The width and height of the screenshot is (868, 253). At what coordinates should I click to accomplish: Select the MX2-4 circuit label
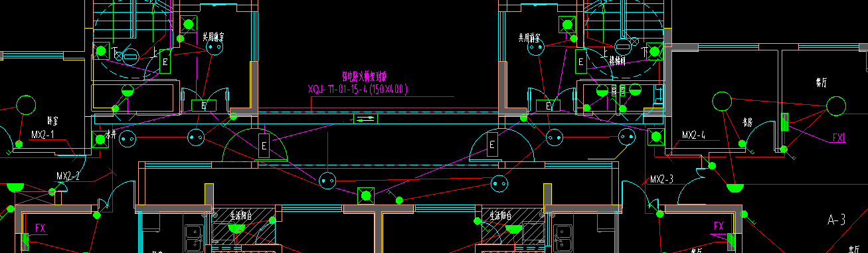click(x=693, y=135)
